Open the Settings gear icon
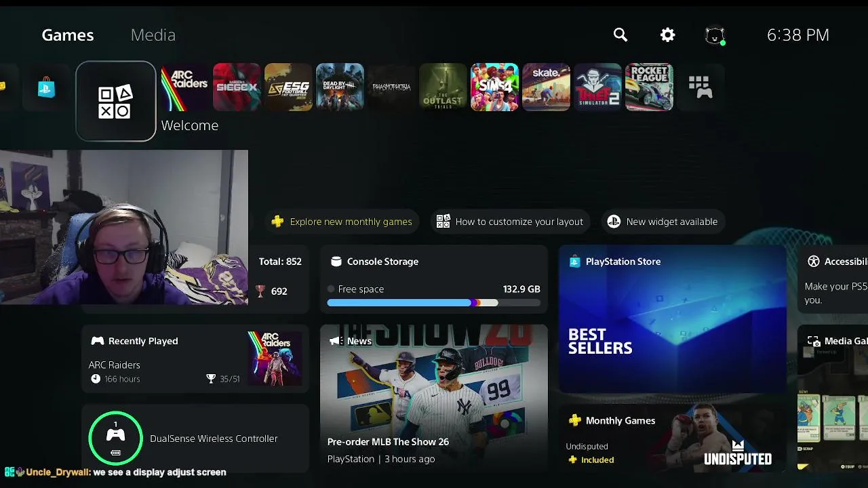The height and width of the screenshot is (488, 868). [668, 35]
